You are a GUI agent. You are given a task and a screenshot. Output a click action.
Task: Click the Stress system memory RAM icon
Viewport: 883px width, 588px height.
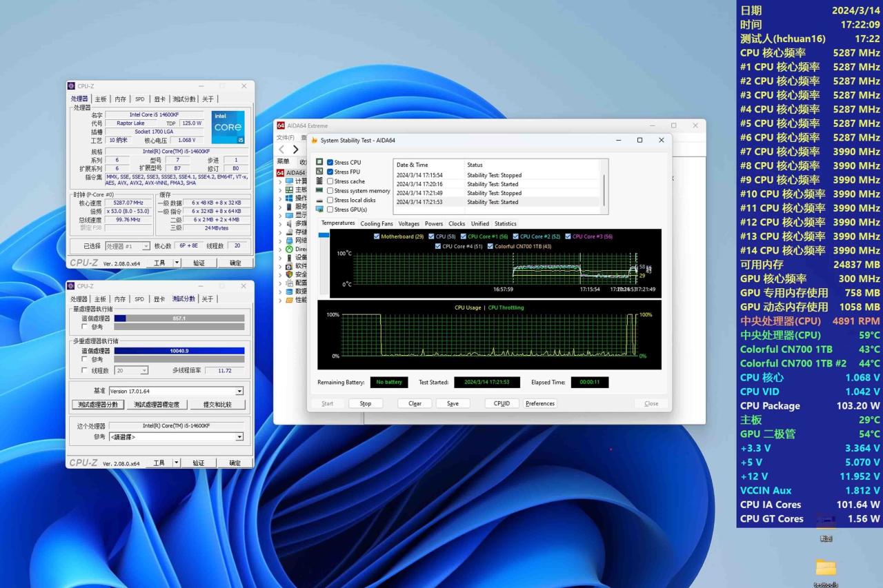[319, 191]
